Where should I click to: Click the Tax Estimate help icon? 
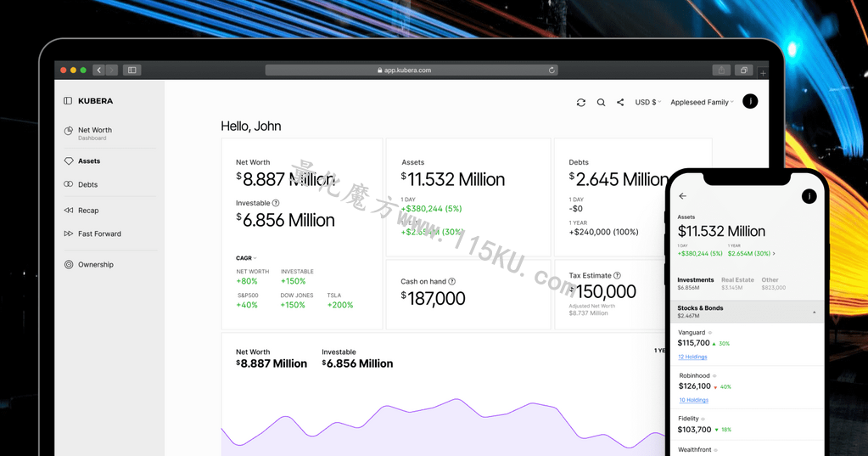pos(617,275)
